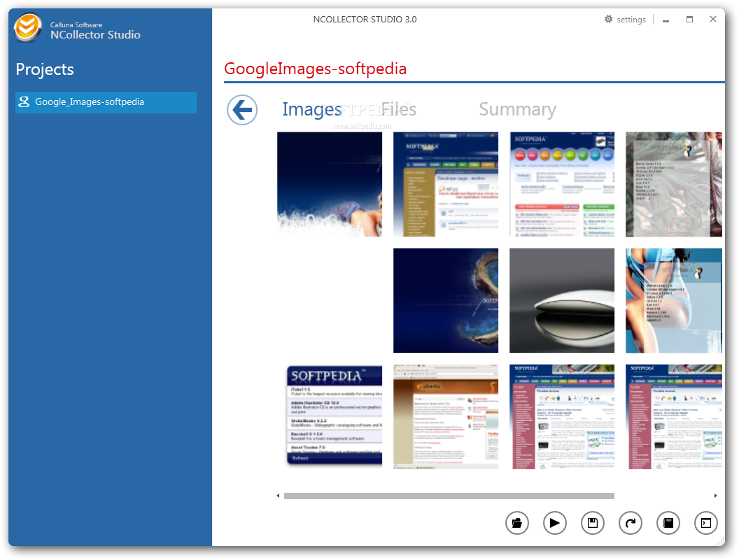Viewport: 739px width, 560px height.
Task: Click the scrollbar left arrow under images
Action: click(x=278, y=496)
